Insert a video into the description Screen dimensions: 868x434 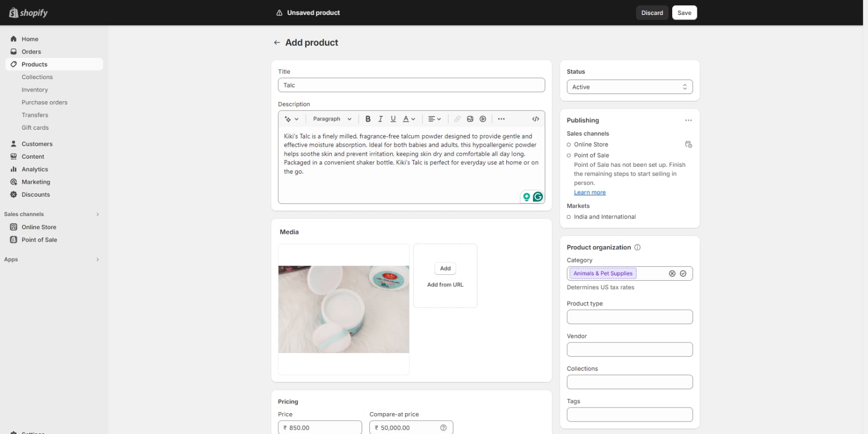point(483,119)
